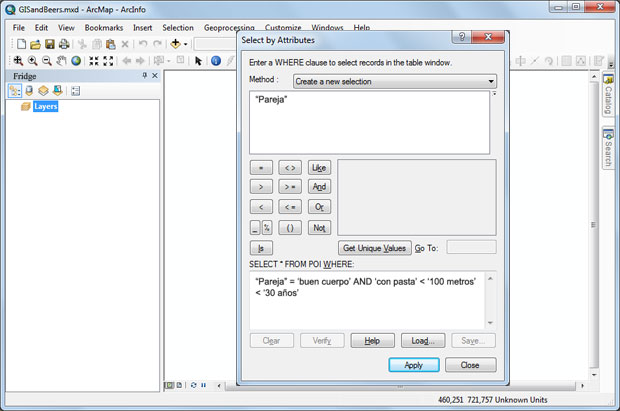Apply the attribute selection
Image resolution: width=620 pixels, height=411 pixels.
tap(414, 365)
